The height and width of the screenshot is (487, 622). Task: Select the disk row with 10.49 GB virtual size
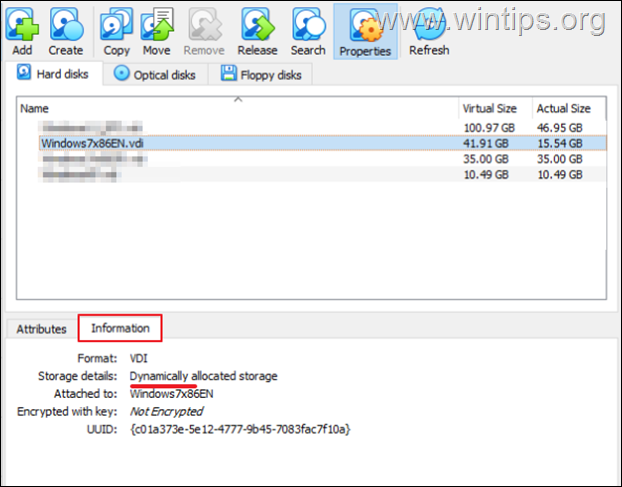click(x=323, y=174)
